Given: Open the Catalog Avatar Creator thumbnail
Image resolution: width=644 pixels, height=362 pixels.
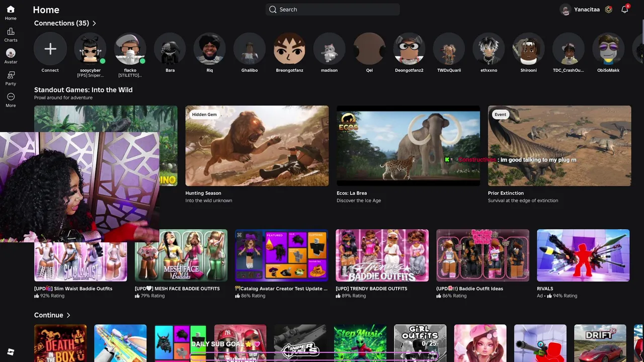Looking at the screenshot, I should coord(282,255).
